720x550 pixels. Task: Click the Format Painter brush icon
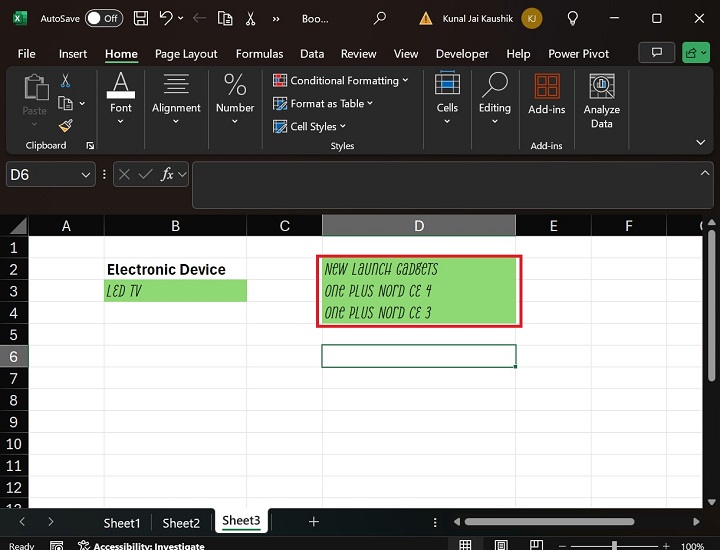[65, 126]
